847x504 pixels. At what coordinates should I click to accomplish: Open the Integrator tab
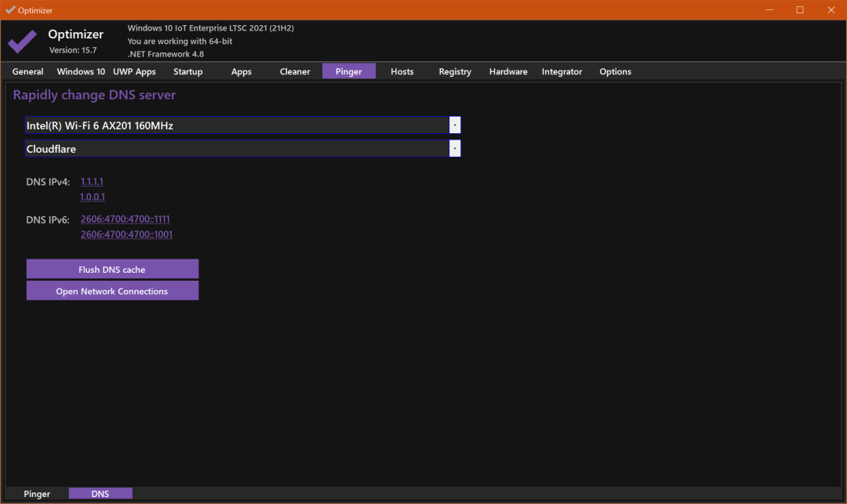click(562, 71)
